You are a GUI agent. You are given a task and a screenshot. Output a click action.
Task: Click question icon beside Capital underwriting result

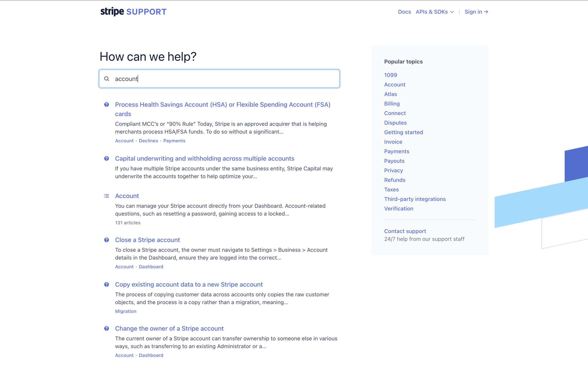(x=107, y=159)
